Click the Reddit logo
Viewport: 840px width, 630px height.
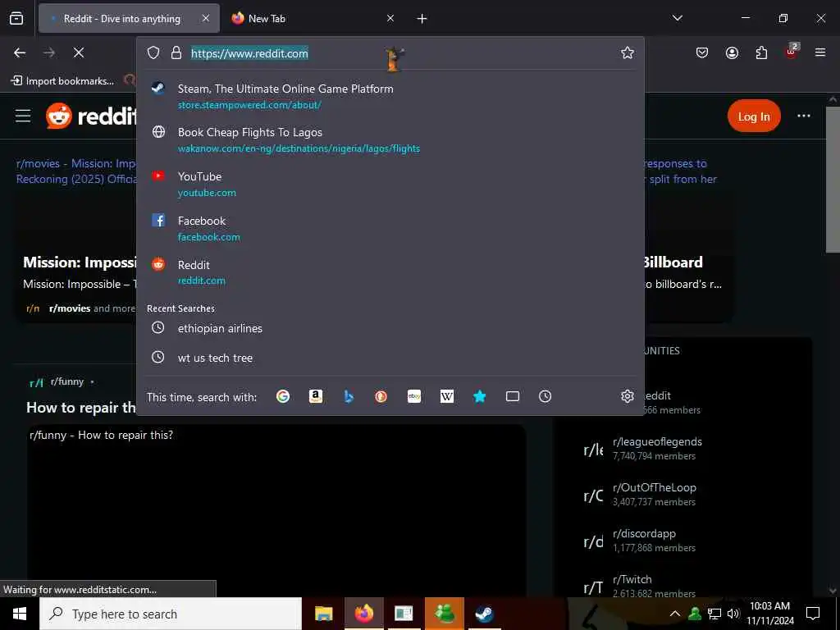click(x=91, y=116)
